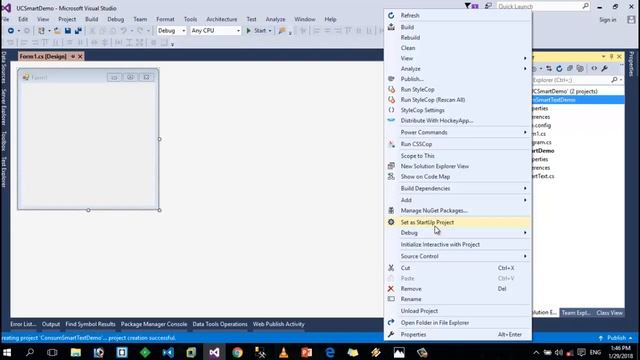Choose Rebuild in the context menu

pos(458,38)
